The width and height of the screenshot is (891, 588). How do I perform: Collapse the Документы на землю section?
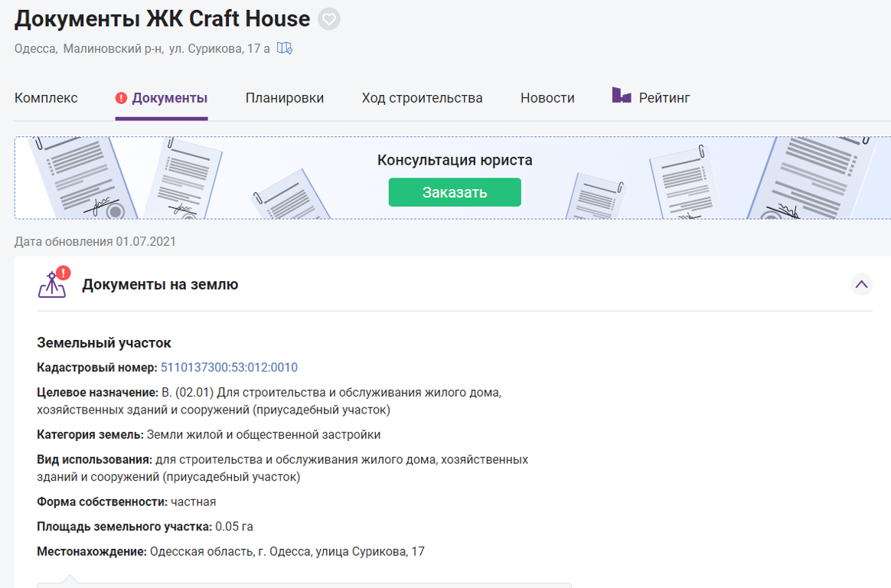click(x=861, y=284)
